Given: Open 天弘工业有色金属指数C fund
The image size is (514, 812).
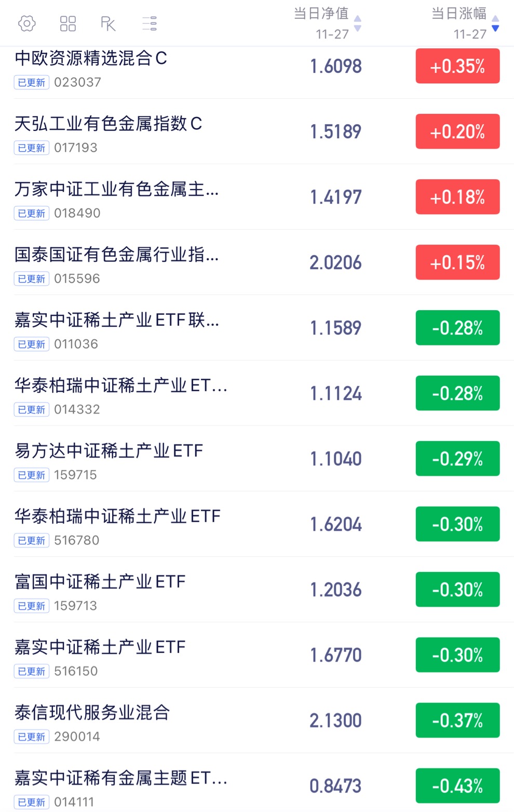Looking at the screenshot, I should (257, 131).
